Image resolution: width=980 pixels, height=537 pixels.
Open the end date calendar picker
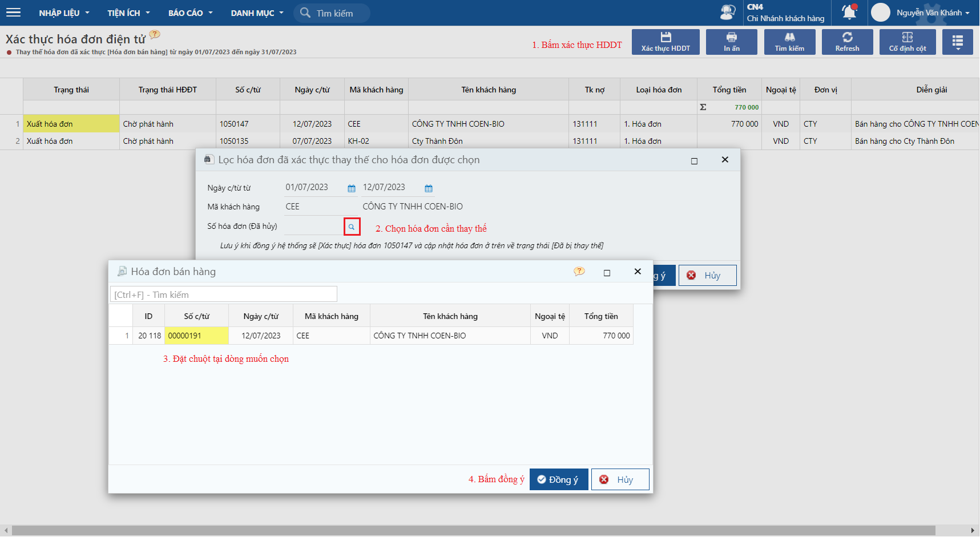click(429, 188)
